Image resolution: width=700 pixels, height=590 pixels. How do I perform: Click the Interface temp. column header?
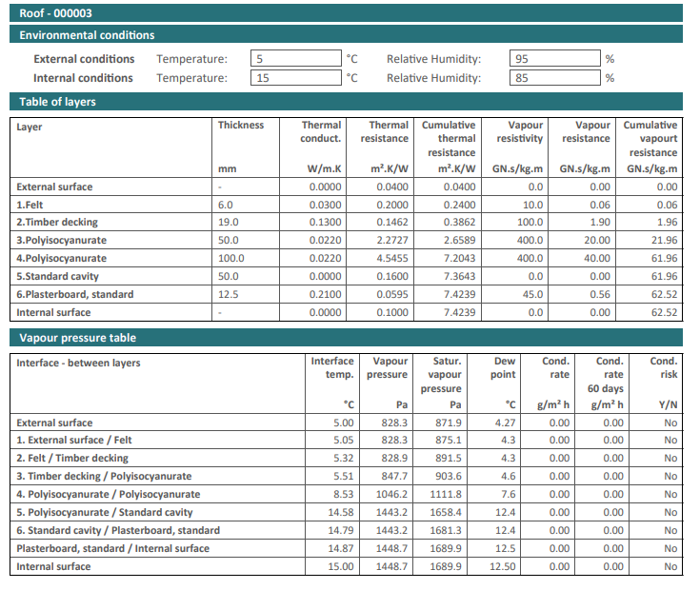tap(332, 368)
